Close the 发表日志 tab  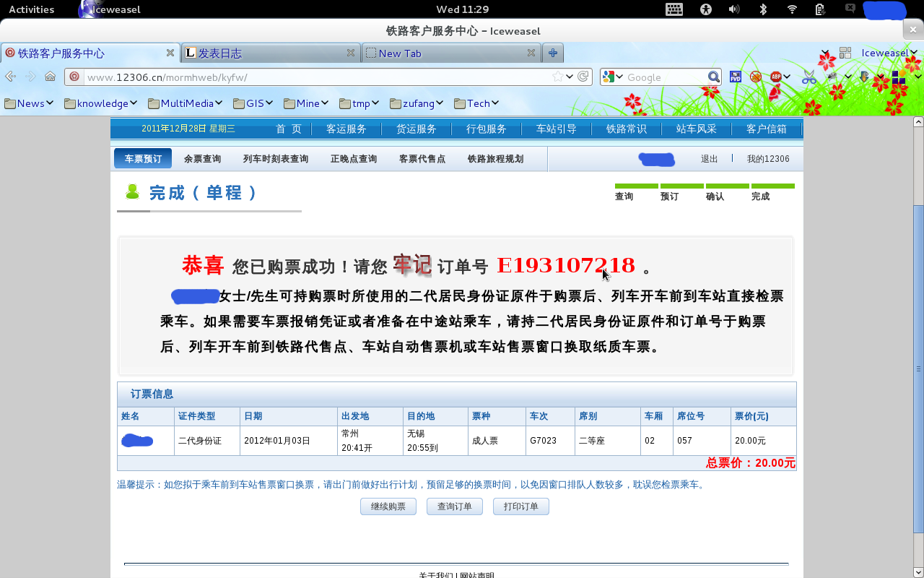(x=351, y=53)
